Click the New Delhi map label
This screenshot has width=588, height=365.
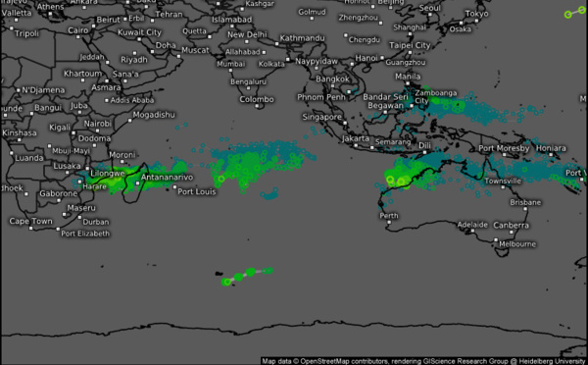coord(247,34)
